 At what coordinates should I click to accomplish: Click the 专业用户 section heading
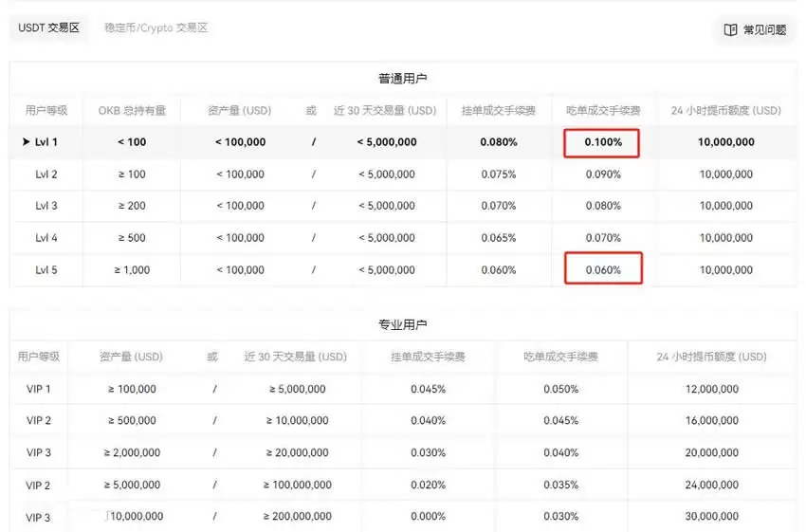click(402, 325)
